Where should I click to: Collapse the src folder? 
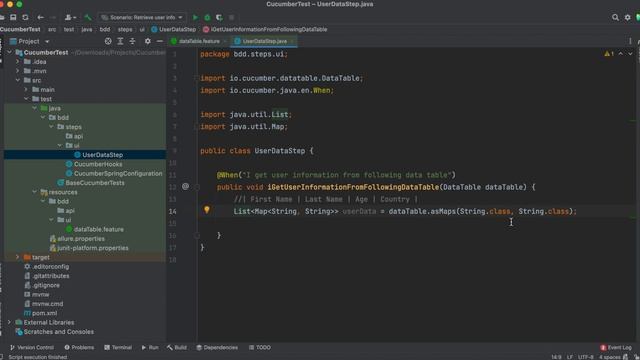18,80
